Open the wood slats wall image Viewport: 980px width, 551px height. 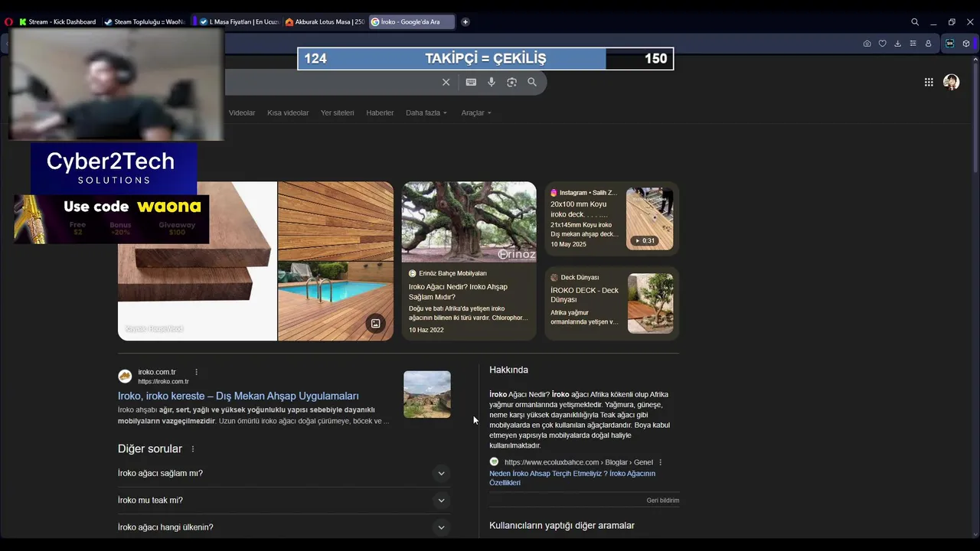(x=335, y=221)
